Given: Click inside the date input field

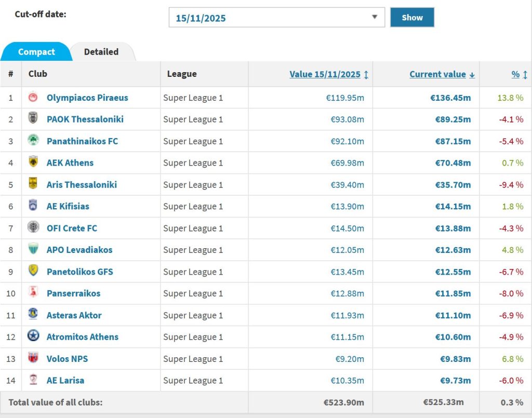Looking at the screenshot, I should pos(234,17).
